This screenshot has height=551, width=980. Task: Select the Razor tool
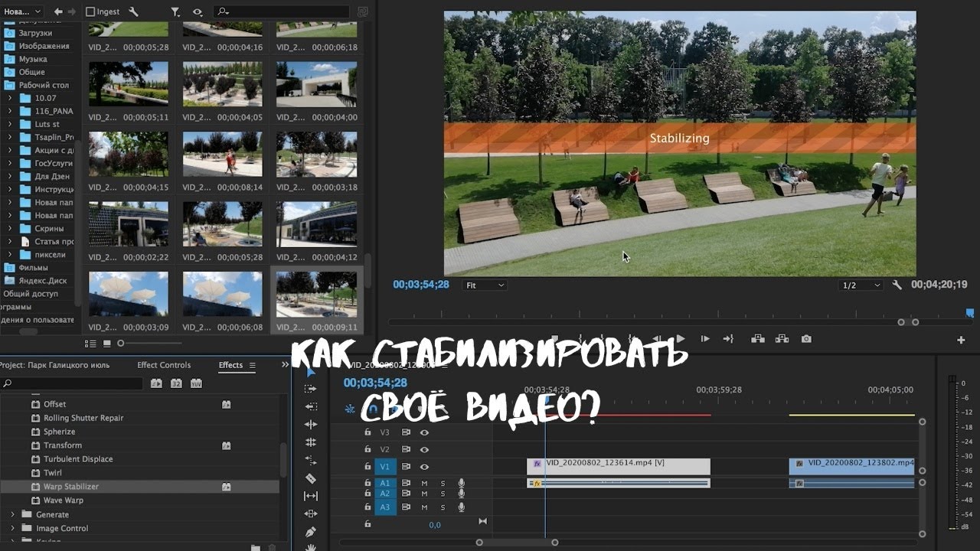coord(311,478)
